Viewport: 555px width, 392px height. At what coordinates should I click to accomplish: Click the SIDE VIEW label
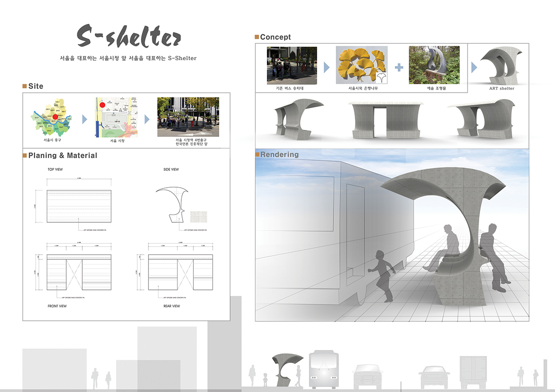[171, 170]
